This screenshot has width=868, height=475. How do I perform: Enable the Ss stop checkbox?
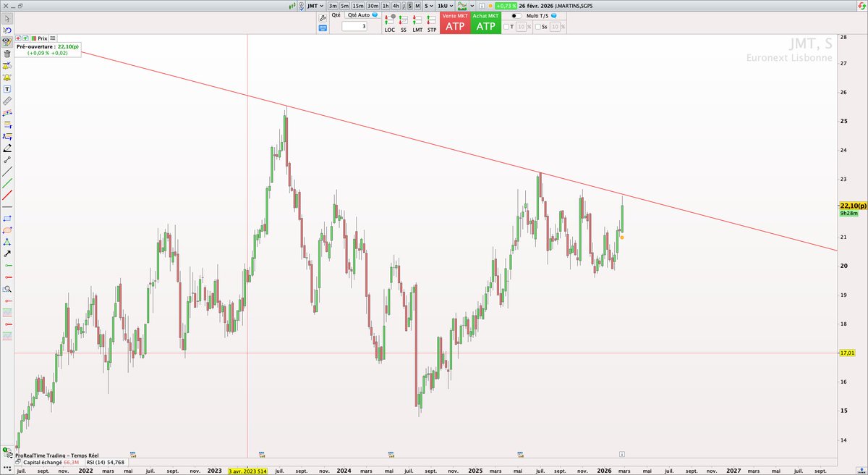(x=538, y=27)
